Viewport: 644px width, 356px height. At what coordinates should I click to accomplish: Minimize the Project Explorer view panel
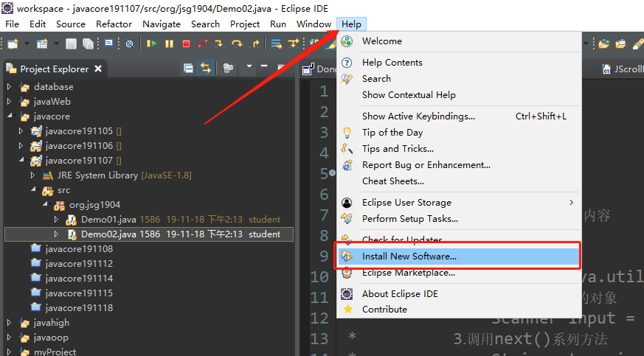click(264, 66)
